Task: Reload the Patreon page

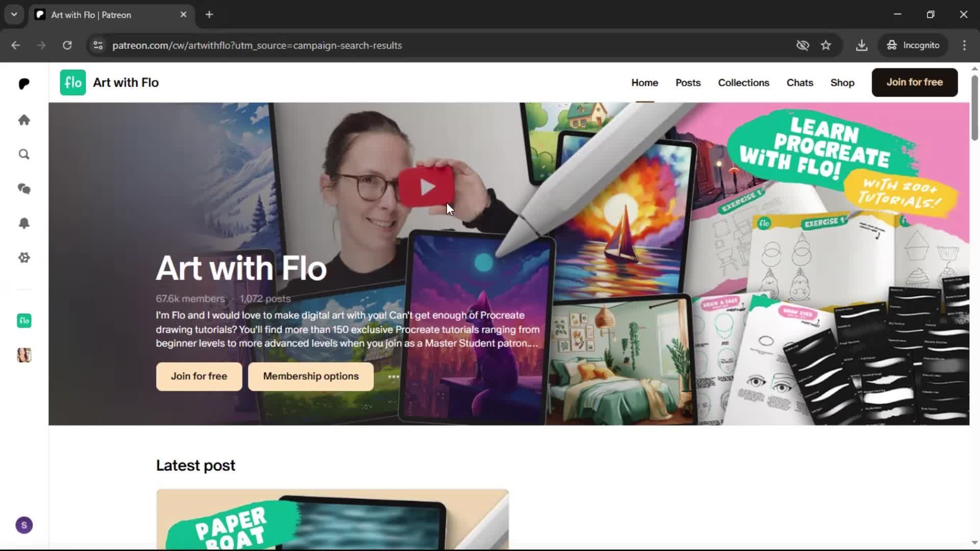Action: (x=67, y=45)
